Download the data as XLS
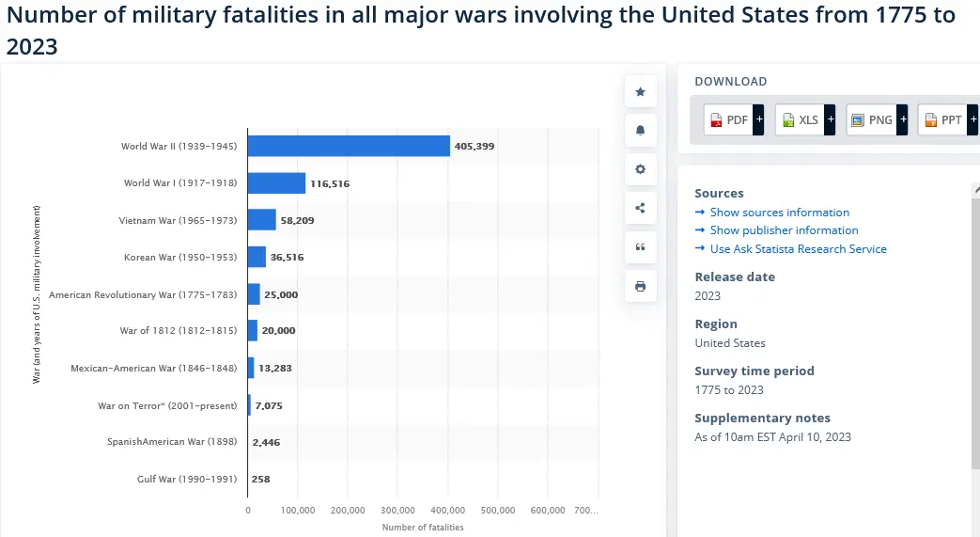The width and height of the screenshot is (980, 537). click(x=800, y=119)
